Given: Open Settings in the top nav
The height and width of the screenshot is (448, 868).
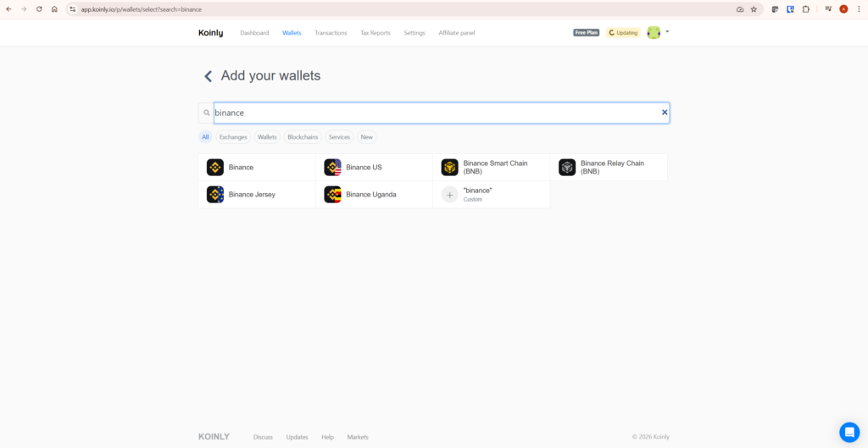Looking at the screenshot, I should click(x=415, y=33).
